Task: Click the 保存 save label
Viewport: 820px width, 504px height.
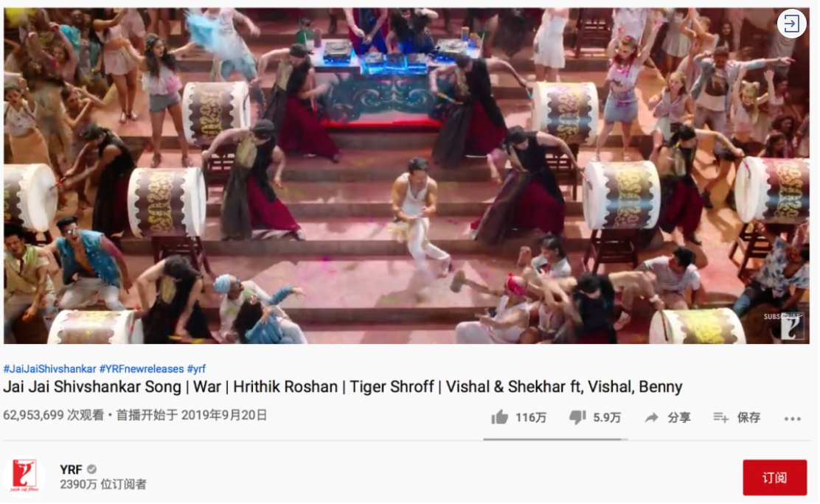Action: 748,418
